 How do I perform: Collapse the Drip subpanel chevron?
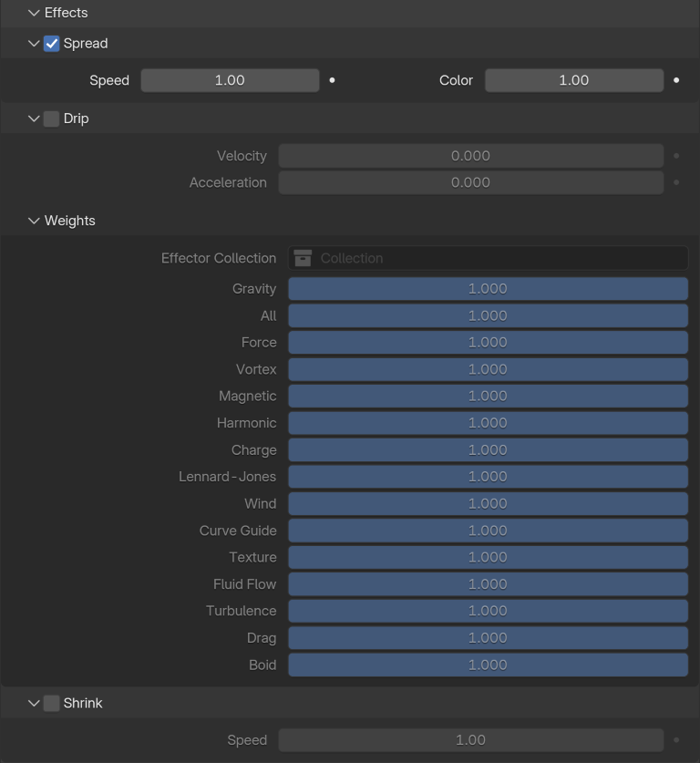(34, 119)
